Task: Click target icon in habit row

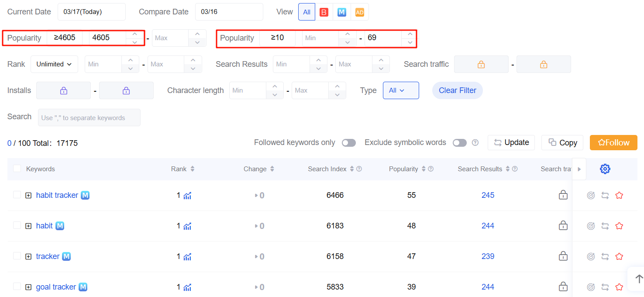Action: click(x=591, y=226)
